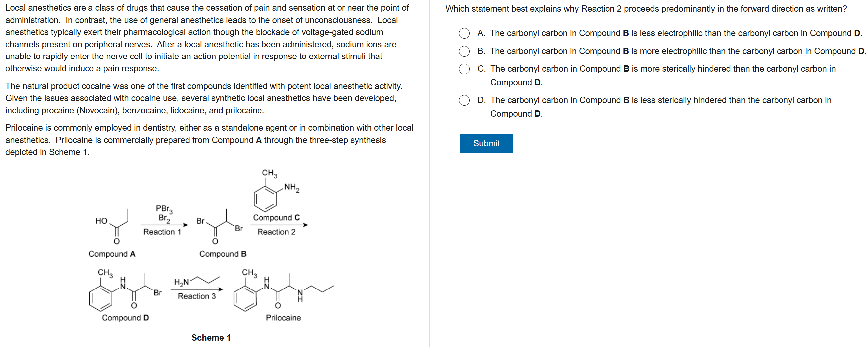Click the Reaction 1 label
Viewport: 868px width, 347px height.
click(x=162, y=232)
